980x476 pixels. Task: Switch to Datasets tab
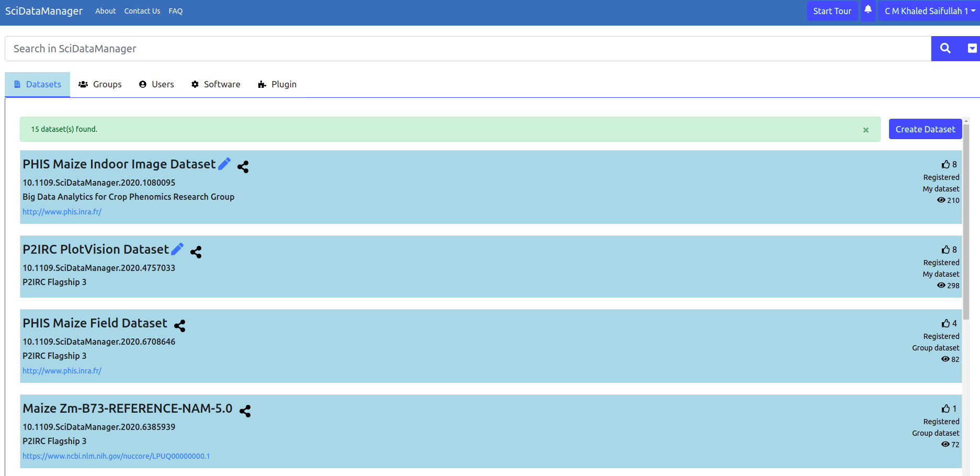38,84
